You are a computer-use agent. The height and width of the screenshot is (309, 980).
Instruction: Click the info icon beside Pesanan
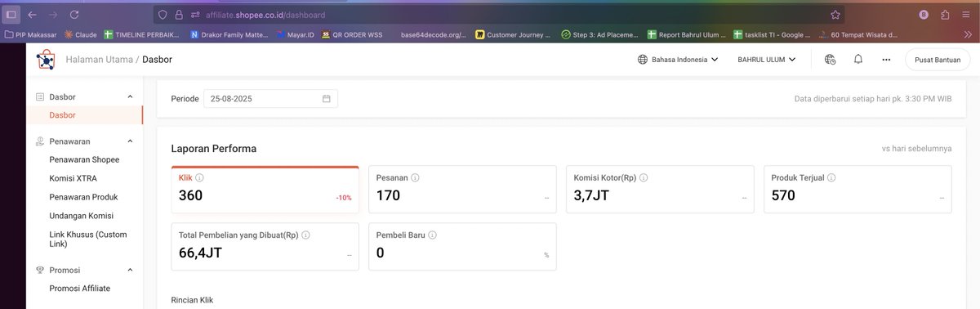415,177
